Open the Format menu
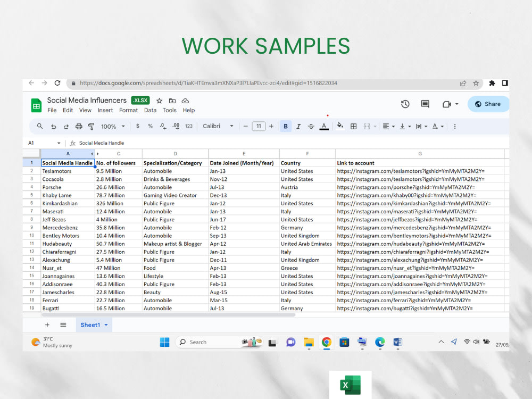The height and width of the screenshot is (399, 532). (x=128, y=110)
